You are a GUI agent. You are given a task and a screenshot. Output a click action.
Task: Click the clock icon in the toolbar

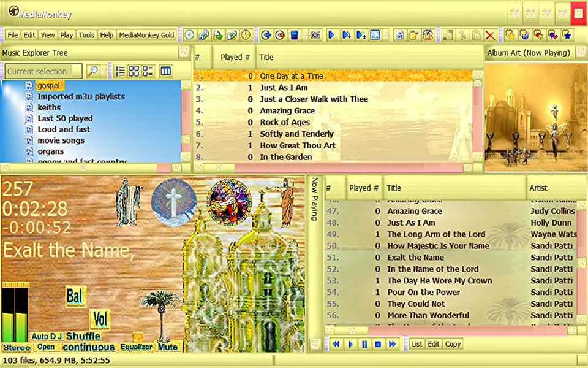pyautogui.click(x=246, y=35)
